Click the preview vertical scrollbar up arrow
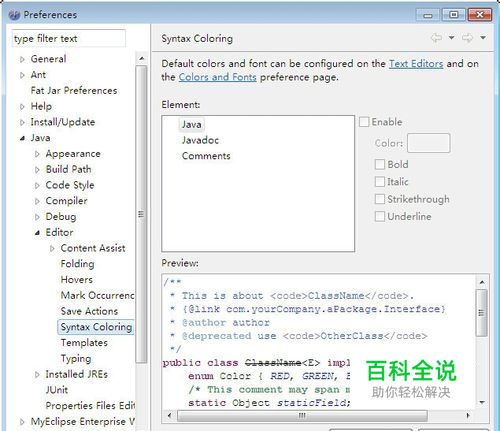 [482, 282]
